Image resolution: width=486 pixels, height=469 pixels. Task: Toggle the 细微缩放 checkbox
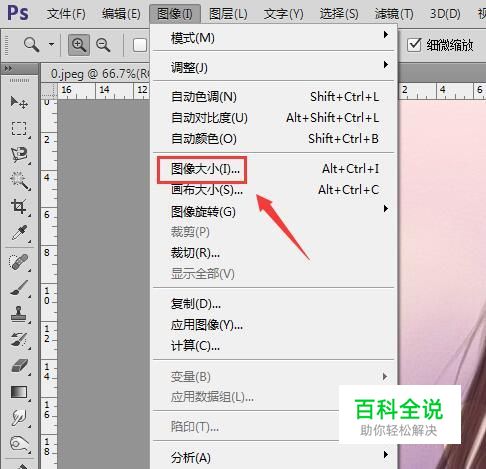tap(414, 45)
